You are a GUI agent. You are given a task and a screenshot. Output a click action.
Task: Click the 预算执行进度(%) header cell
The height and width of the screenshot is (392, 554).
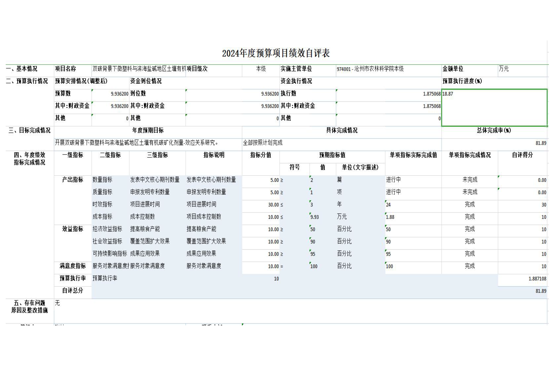click(462, 81)
